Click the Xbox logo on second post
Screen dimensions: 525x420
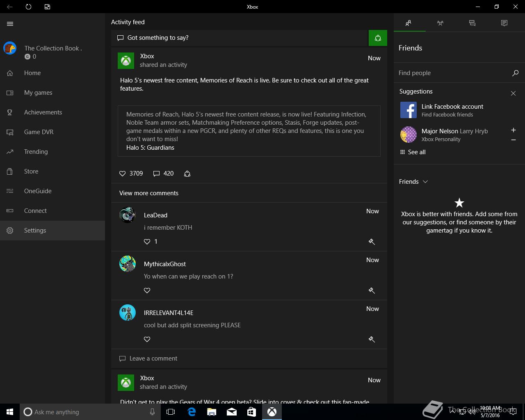coord(126,383)
